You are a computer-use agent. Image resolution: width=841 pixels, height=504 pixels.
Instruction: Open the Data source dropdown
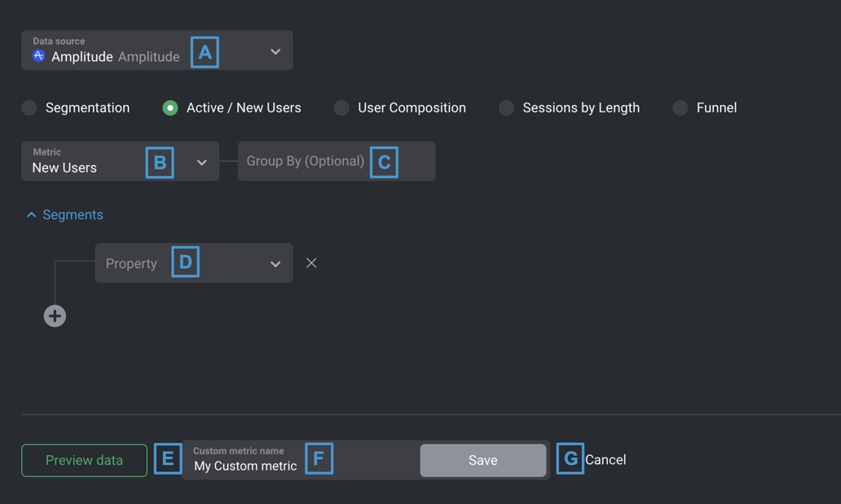(275, 50)
